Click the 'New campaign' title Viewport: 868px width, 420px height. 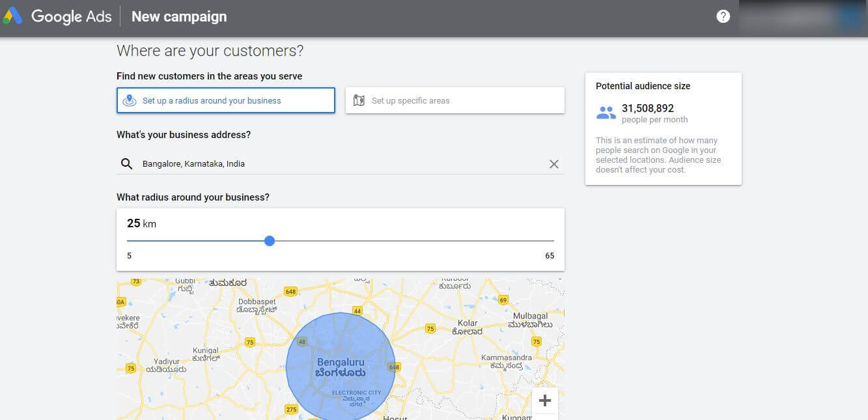pyautogui.click(x=179, y=16)
